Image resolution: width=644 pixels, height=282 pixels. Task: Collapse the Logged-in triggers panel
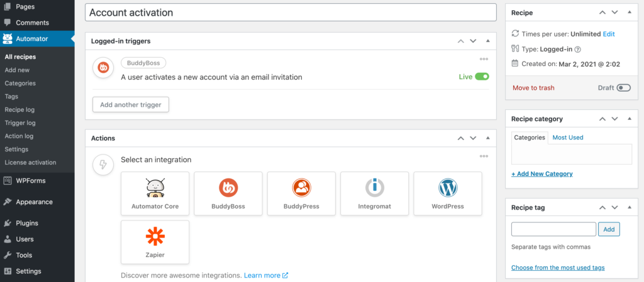[x=488, y=41]
